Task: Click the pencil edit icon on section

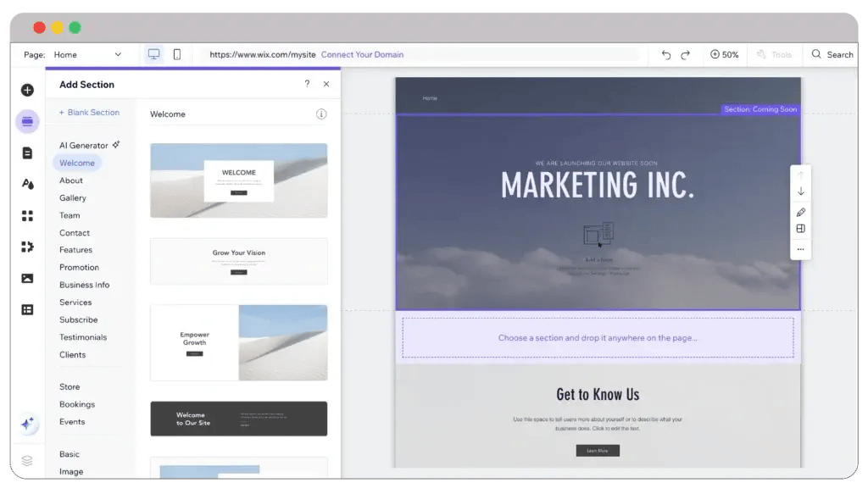Action: 801,212
